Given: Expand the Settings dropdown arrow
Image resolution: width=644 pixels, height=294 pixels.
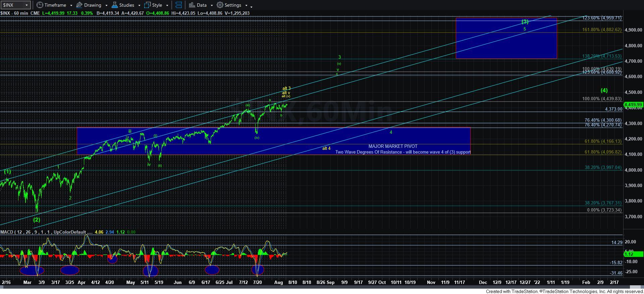Looking at the screenshot, I should [x=246, y=5].
